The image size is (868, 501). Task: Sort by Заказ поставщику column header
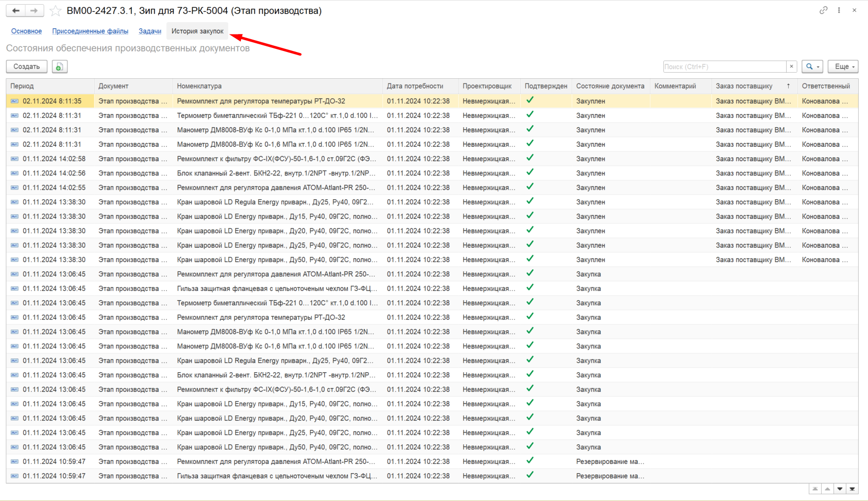tap(754, 86)
